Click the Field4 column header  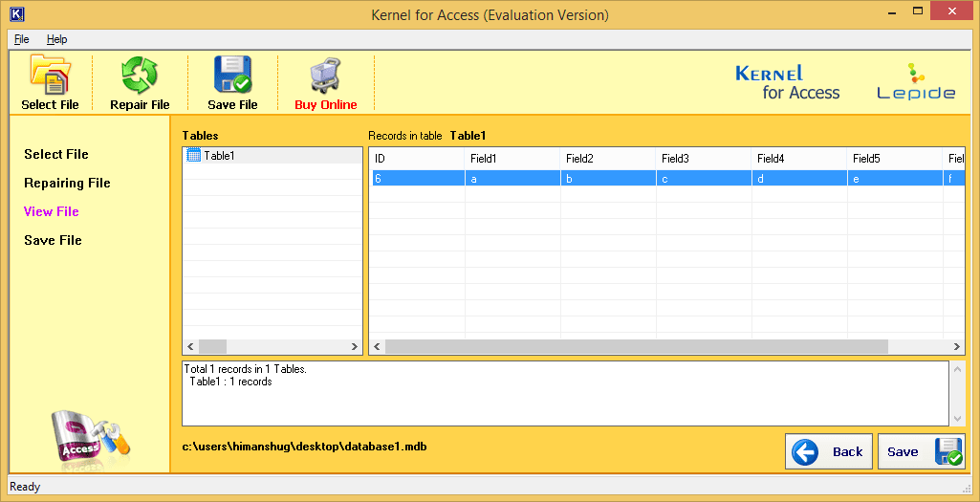[x=799, y=159]
